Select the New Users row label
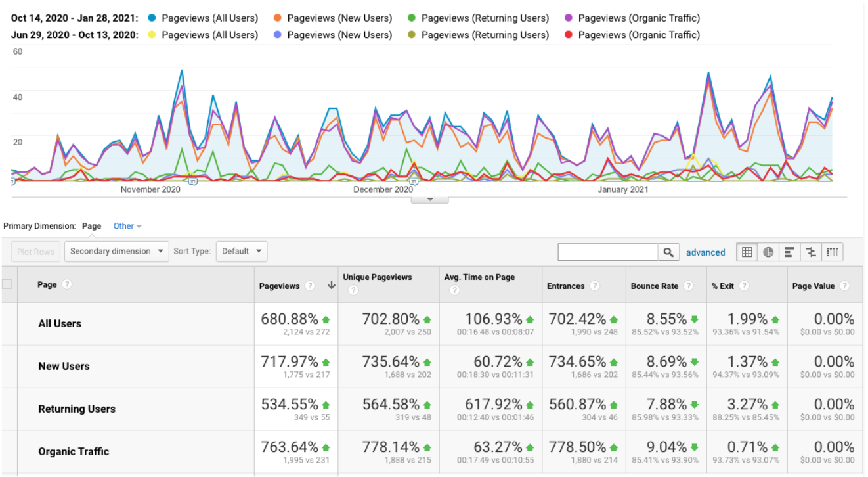The width and height of the screenshot is (868, 477). (64, 367)
